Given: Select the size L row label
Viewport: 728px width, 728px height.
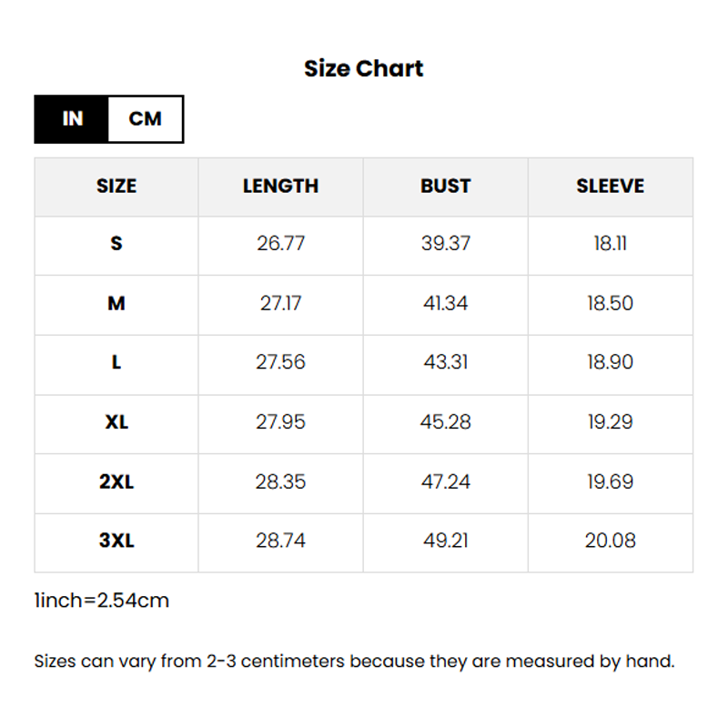Looking at the screenshot, I should (x=116, y=362).
